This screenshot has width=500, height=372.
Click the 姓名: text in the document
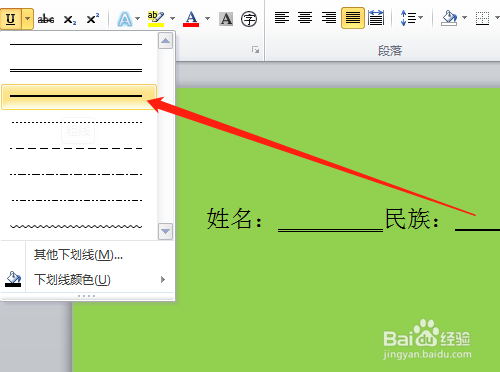(x=235, y=219)
